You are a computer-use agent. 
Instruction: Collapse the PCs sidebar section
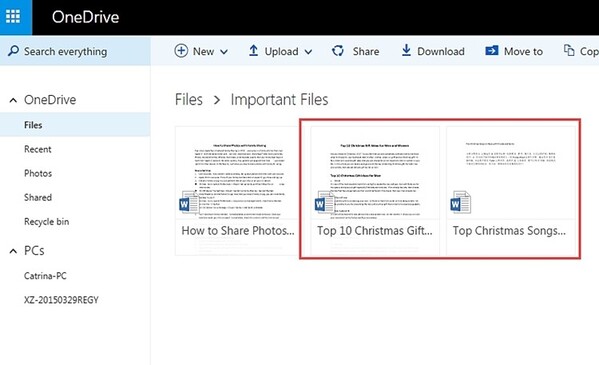click(13, 251)
